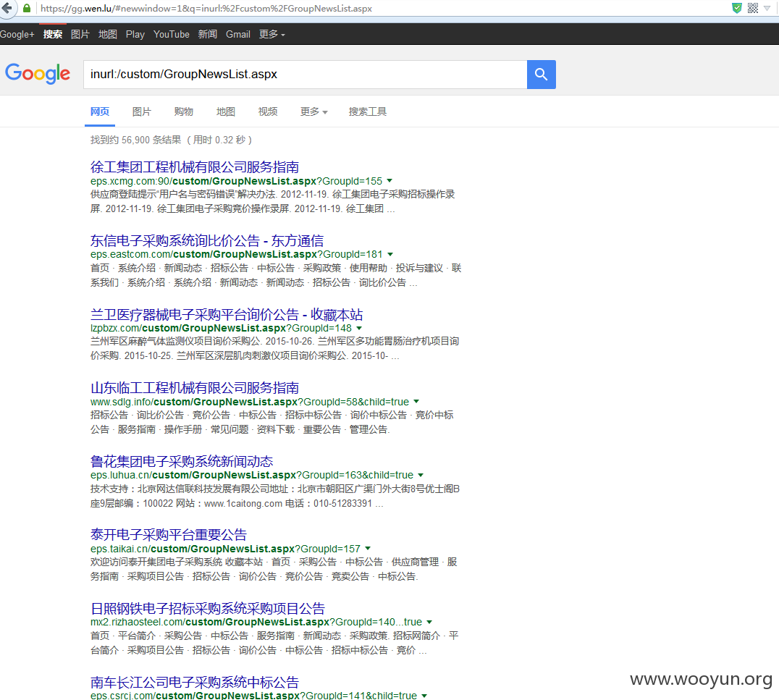This screenshot has width=779, height=700.
Task: Expand the arrow next to eps.eastcom.com URL
Action: point(390,254)
